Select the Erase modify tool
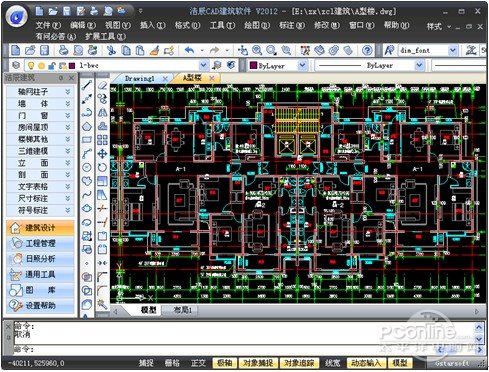Screen dimensions: 489x372 [x=102, y=85]
